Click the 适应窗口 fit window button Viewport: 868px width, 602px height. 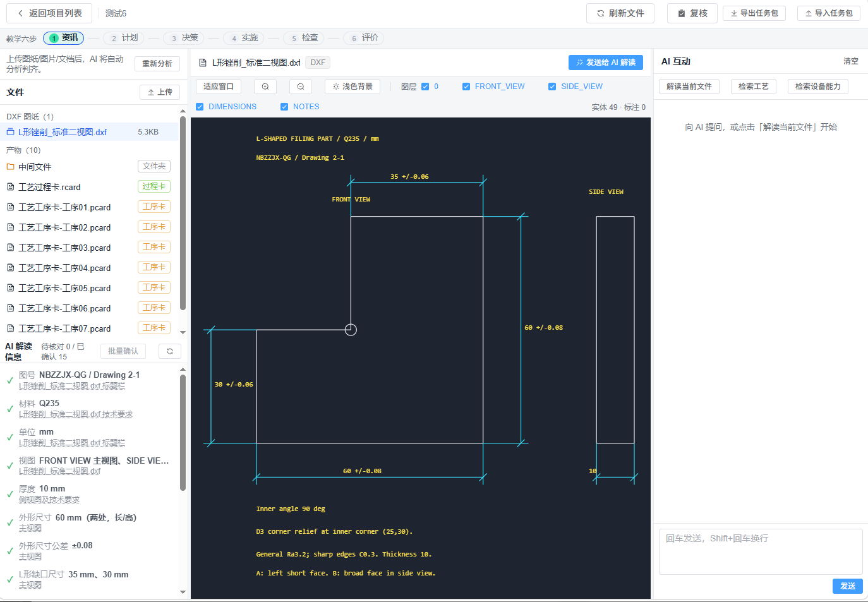click(x=219, y=87)
